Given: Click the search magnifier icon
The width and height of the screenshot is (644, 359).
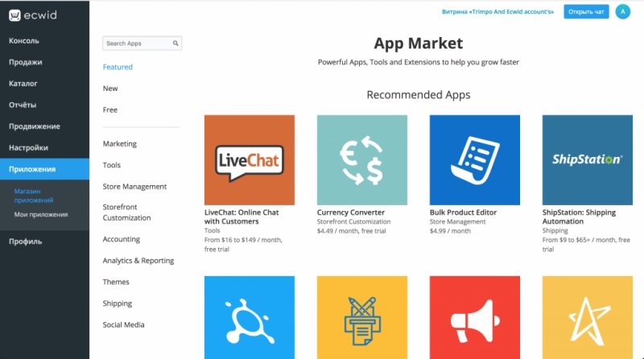Looking at the screenshot, I should click(175, 43).
